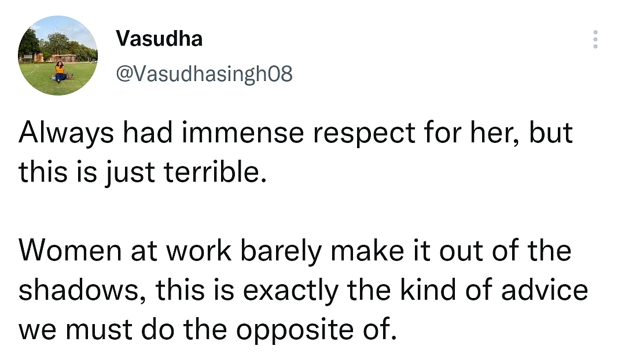Click the blank gap between tweet paragraphs
The width and height of the screenshot is (625, 364).
303,212
